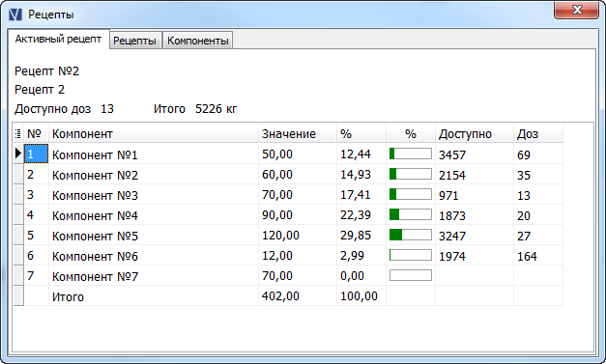Viewport: 606px width, 364px height.
Task: Click the percent cell 29,85
Action: coord(361,235)
